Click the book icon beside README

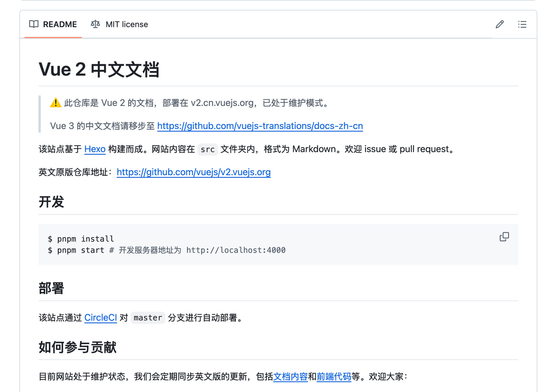point(34,24)
